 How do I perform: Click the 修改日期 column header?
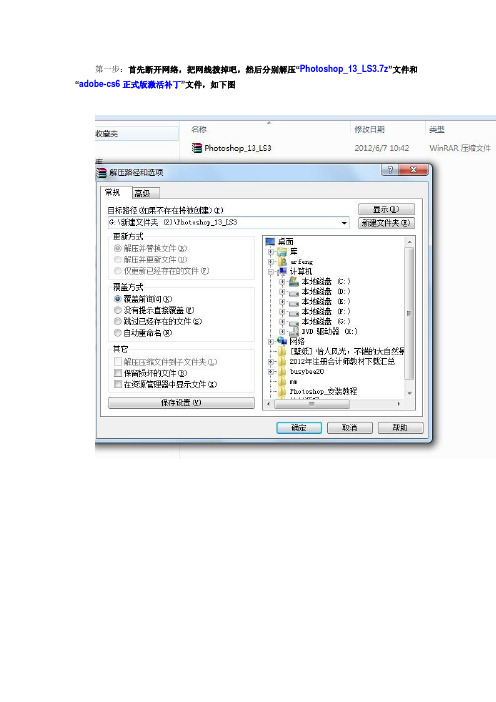pos(369,129)
